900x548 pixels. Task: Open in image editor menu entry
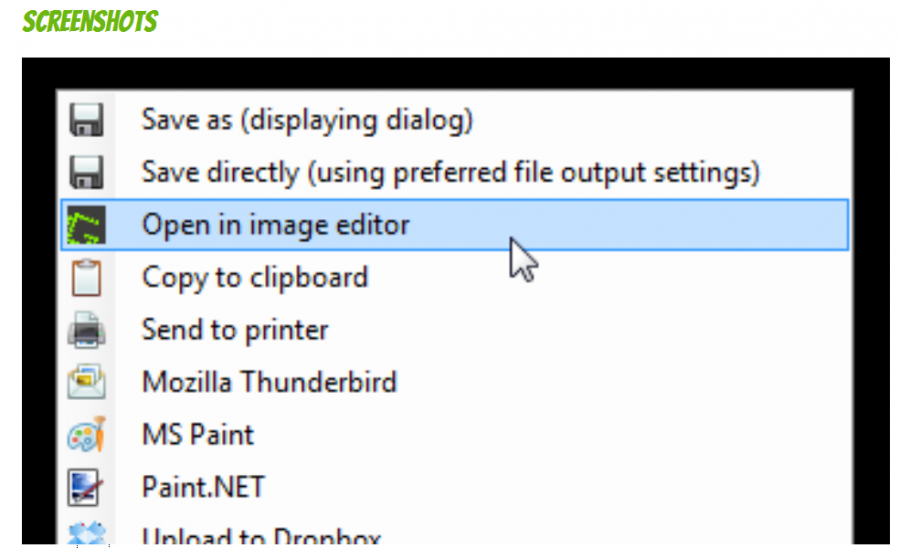click(x=455, y=224)
